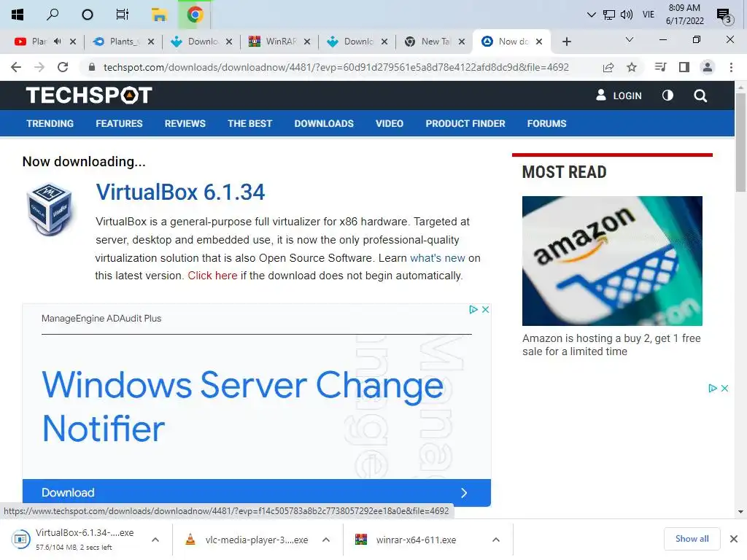This screenshot has width=747, height=560.
Task: Select the Chrome icon in the taskbar
Action: point(195,15)
